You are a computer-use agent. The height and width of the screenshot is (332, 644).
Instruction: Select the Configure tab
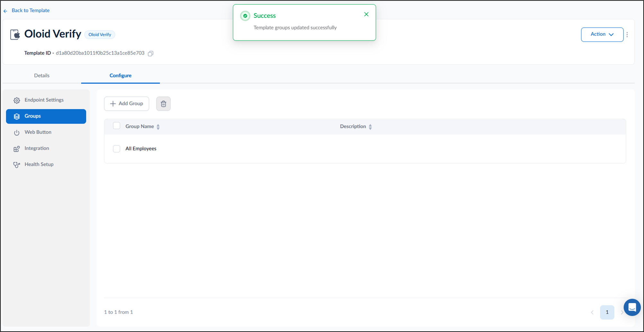coord(121,76)
